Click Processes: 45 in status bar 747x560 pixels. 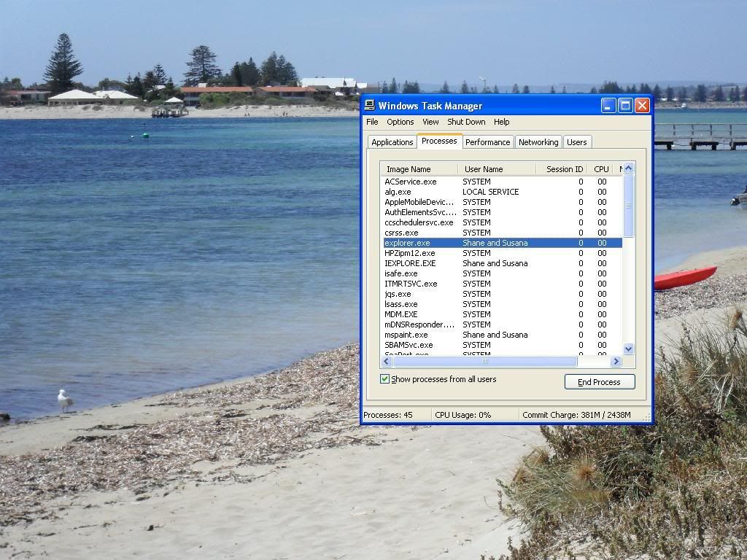coord(388,415)
